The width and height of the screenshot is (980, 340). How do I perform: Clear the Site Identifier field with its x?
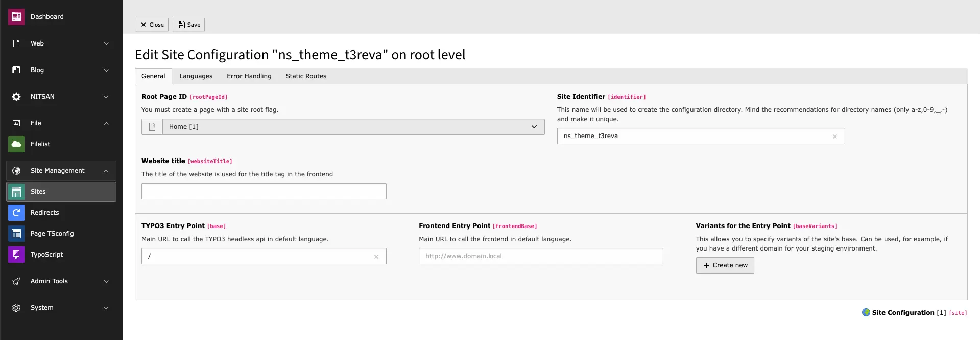click(835, 137)
